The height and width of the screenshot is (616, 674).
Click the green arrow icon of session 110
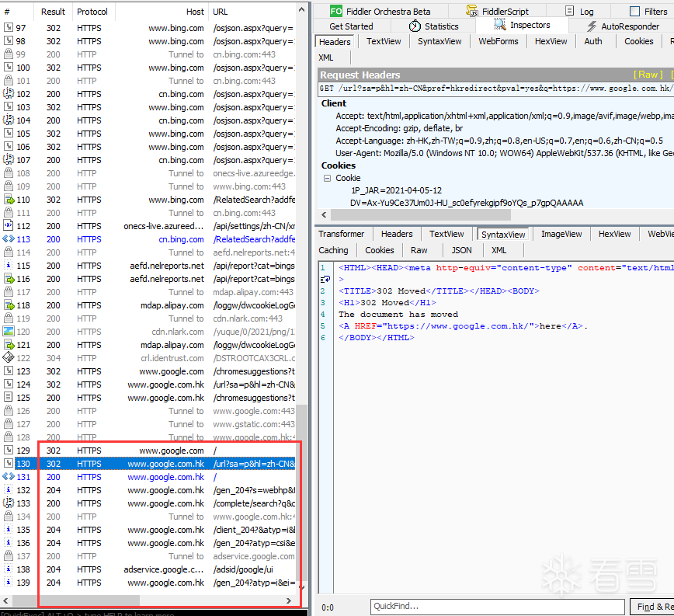[9, 200]
